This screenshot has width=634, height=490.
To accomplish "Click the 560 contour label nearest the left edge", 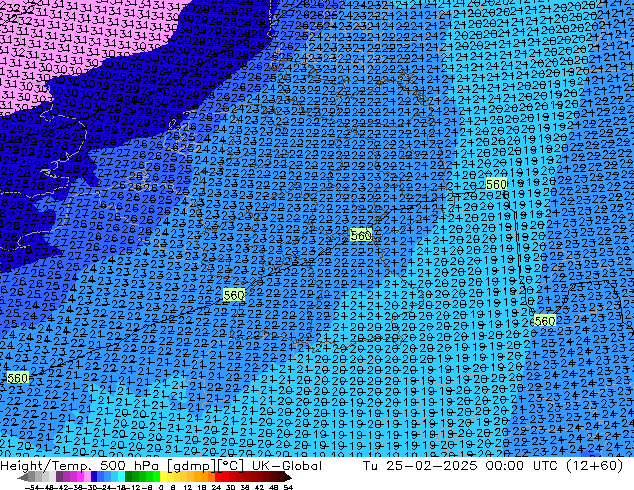I will coord(18,378).
